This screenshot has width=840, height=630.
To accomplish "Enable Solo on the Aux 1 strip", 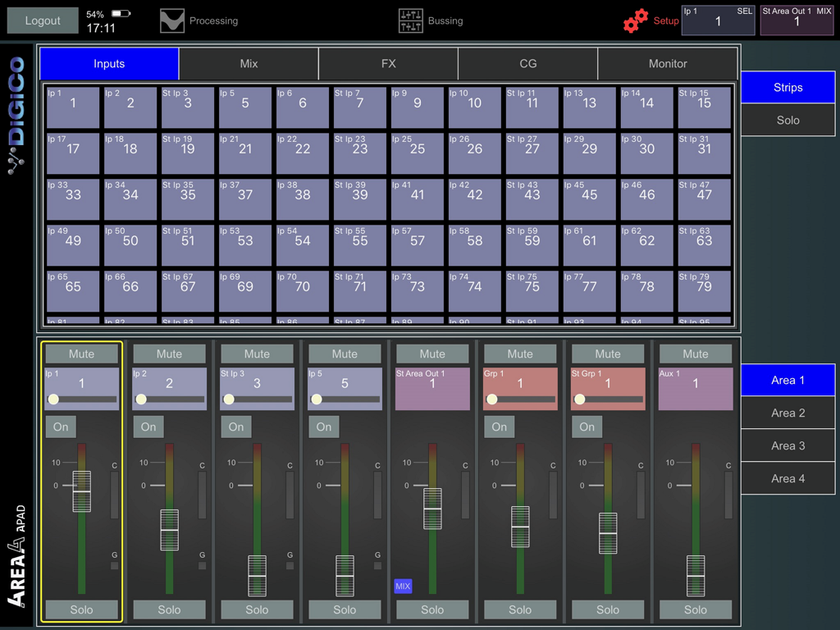I will click(x=695, y=609).
